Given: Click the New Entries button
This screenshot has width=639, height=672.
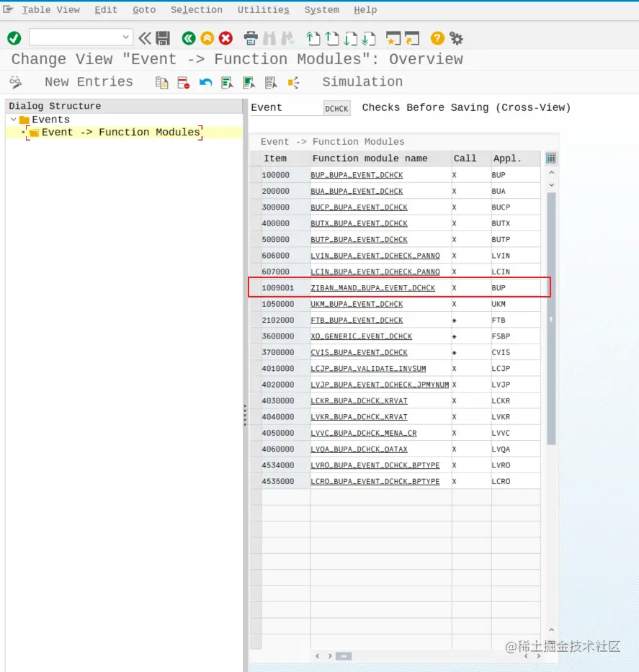Looking at the screenshot, I should (89, 82).
